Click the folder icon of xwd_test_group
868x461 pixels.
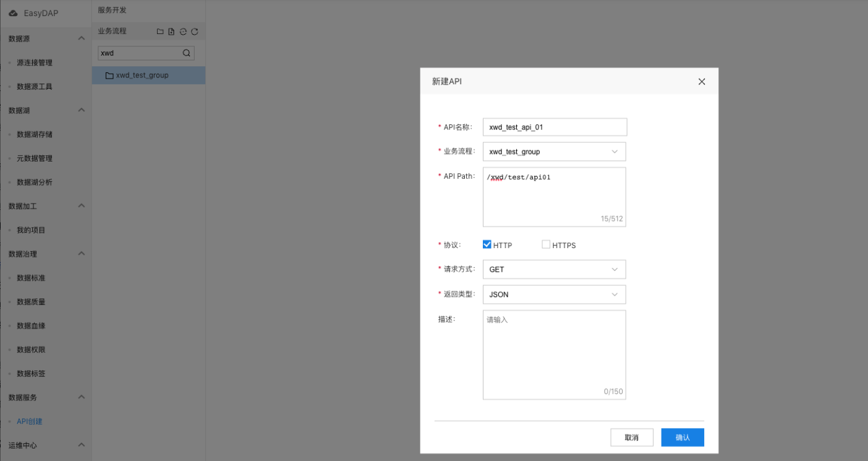coord(109,75)
